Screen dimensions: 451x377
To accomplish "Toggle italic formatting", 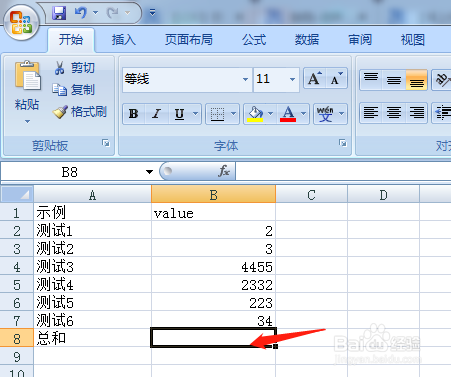I will pyautogui.click(x=156, y=114).
